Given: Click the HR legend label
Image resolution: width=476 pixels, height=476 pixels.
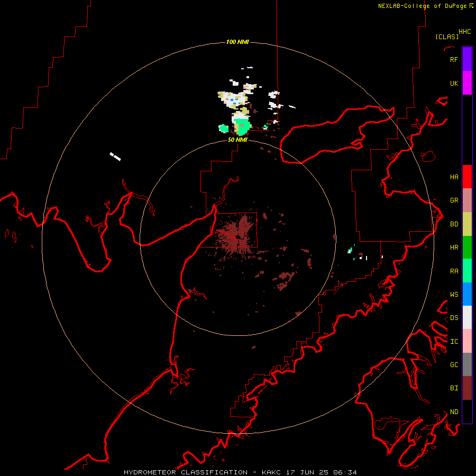Looking at the screenshot, I should click(454, 247).
